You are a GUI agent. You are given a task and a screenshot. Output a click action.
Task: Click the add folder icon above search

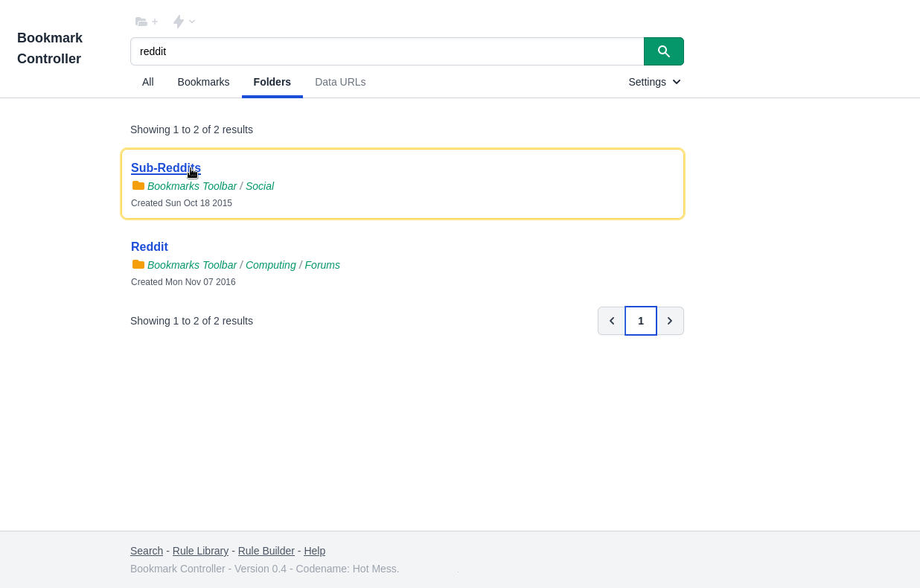click(146, 22)
